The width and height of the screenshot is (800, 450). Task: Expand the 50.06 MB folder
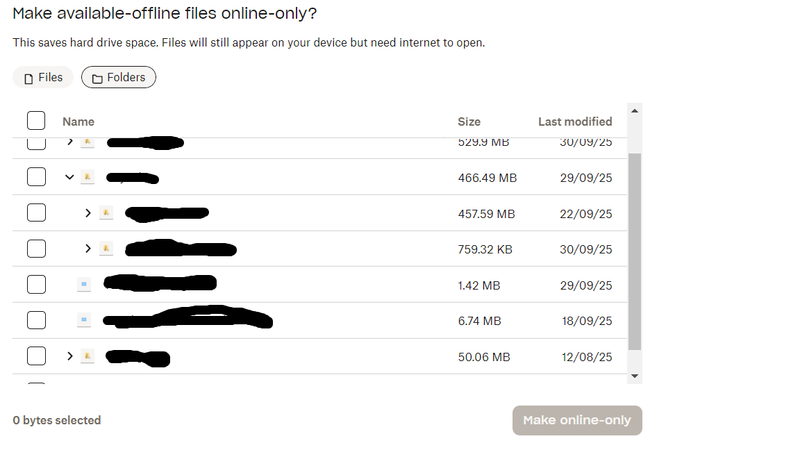[69, 356]
